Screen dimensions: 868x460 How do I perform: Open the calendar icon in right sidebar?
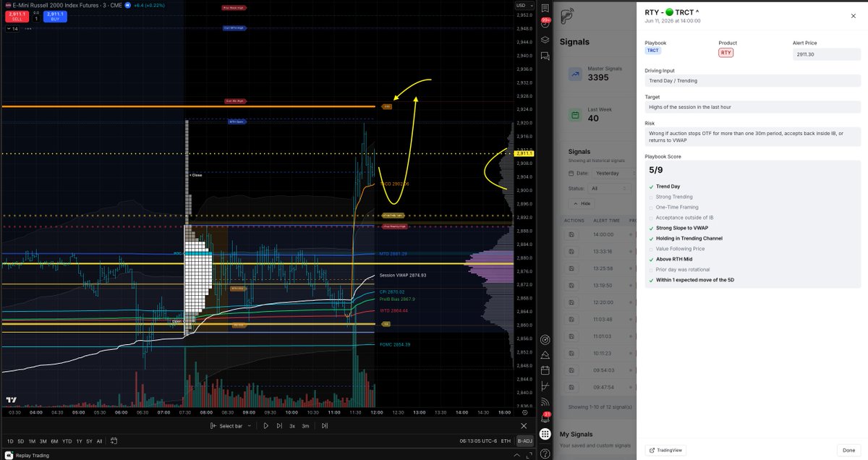[545, 370]
